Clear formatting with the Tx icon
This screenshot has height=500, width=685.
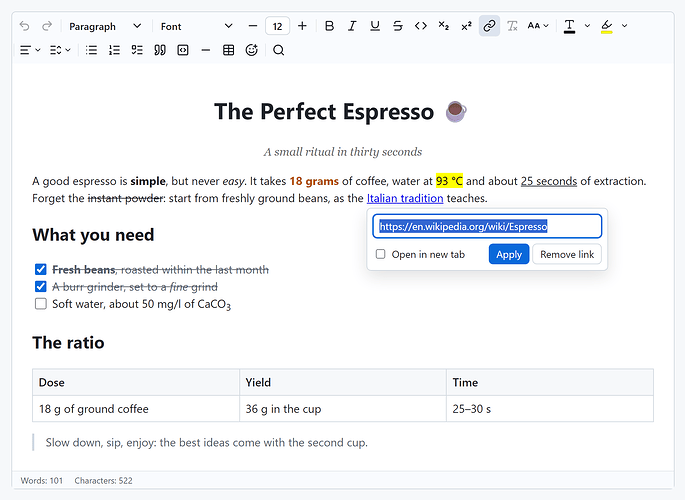coord(512,26)
